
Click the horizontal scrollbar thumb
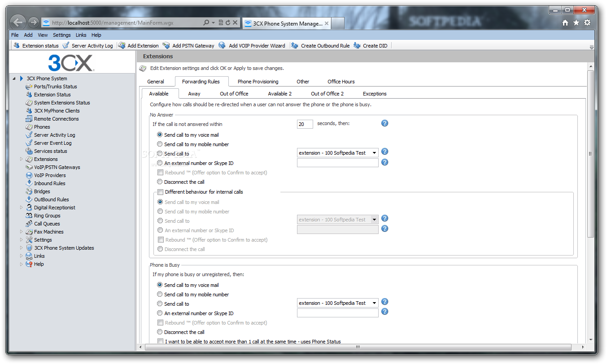point(358,347)
